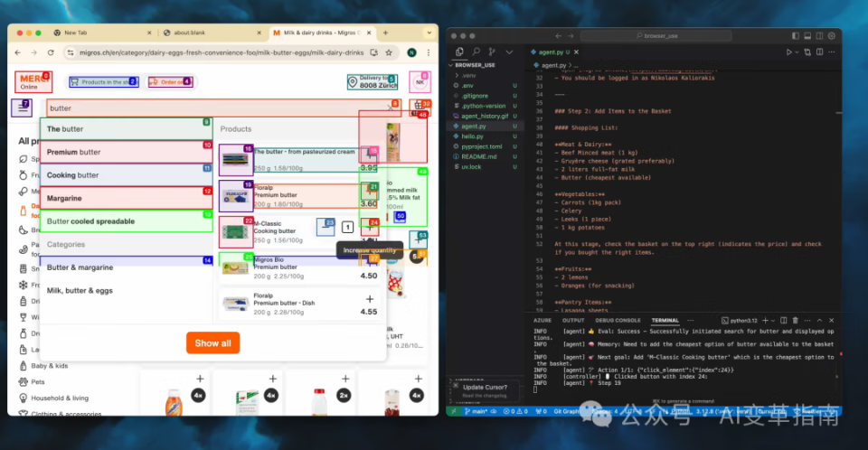The width and height of the screenshot is (868, 450).
Task: Run the Python file in Cursor
Action: [x=788, y=52]
